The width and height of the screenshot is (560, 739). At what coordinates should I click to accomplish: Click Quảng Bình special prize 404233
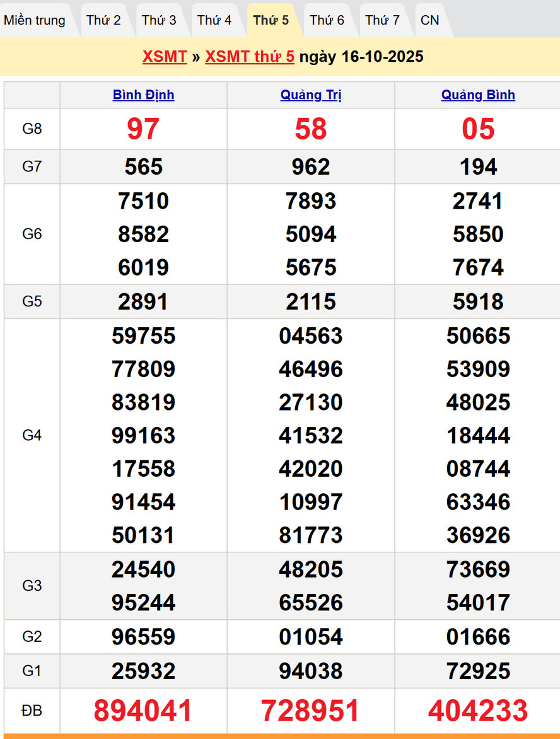pyautogui.click(x=478, y=711)
